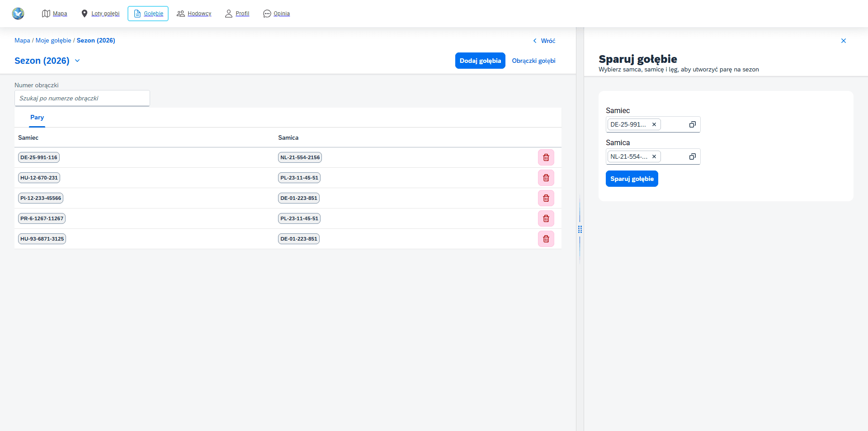Click the PI-12-233-45566 male tag
The height and width of the screenshot is (431, 868).
[41, 198]
